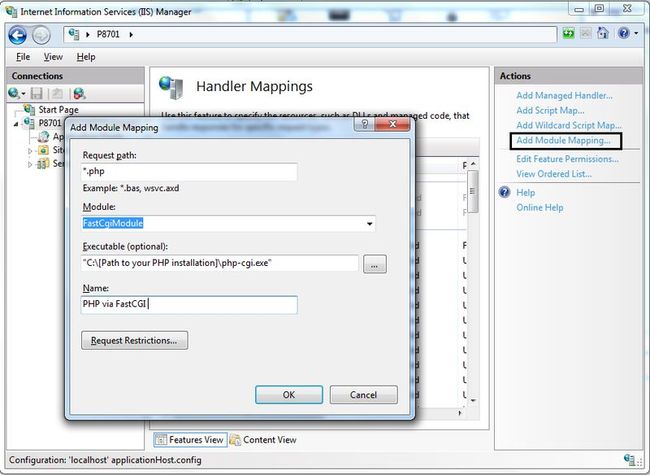Click the browse ellipsis button for Executable
650x475 pixels.
(x=375, y=264)
